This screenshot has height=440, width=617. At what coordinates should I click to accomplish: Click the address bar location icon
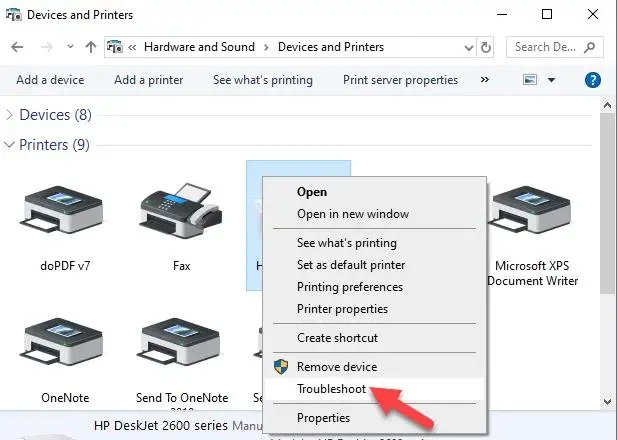coord(115,47)
